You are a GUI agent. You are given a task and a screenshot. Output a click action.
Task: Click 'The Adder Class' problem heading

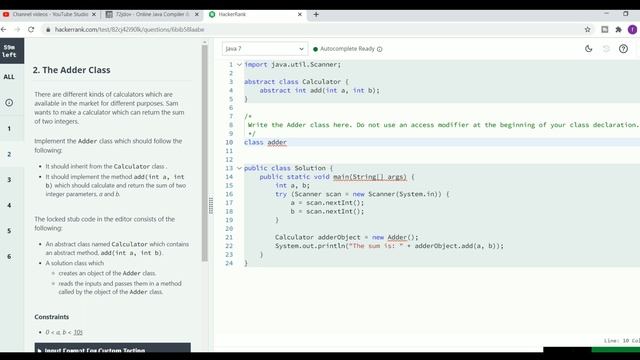[71, 70]
